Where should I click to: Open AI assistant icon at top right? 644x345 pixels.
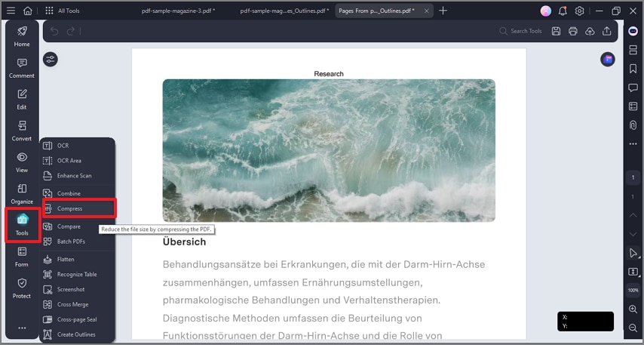[x=633, y=31]
